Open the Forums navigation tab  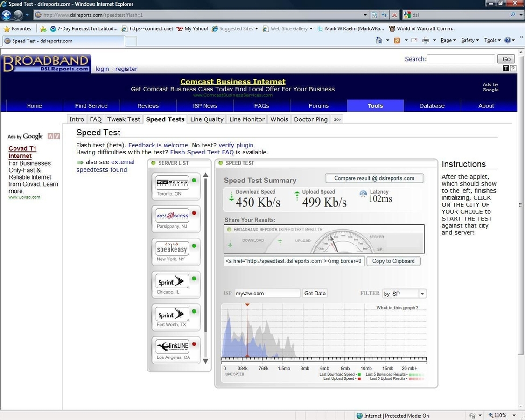click(318, 106)
